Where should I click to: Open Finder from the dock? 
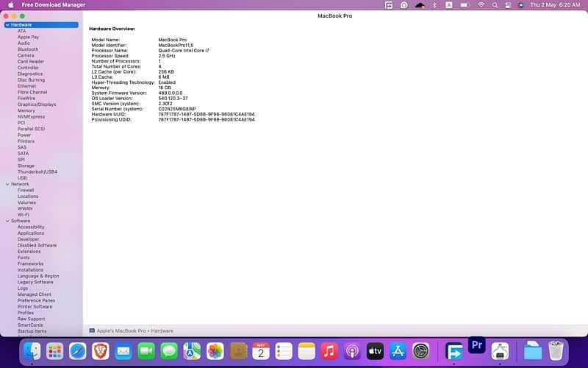pyautogui.click(x=32, y=351)
